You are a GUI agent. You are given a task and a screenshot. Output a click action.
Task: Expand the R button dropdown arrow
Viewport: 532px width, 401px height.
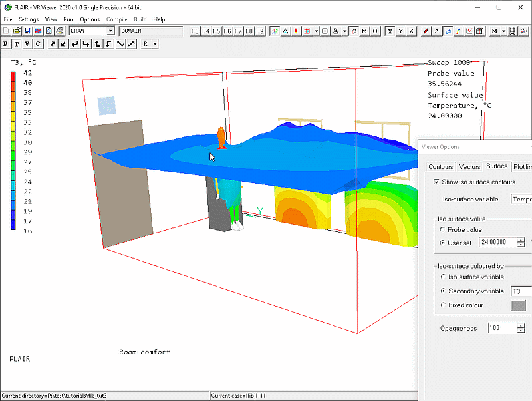click(x=155, y=44)
